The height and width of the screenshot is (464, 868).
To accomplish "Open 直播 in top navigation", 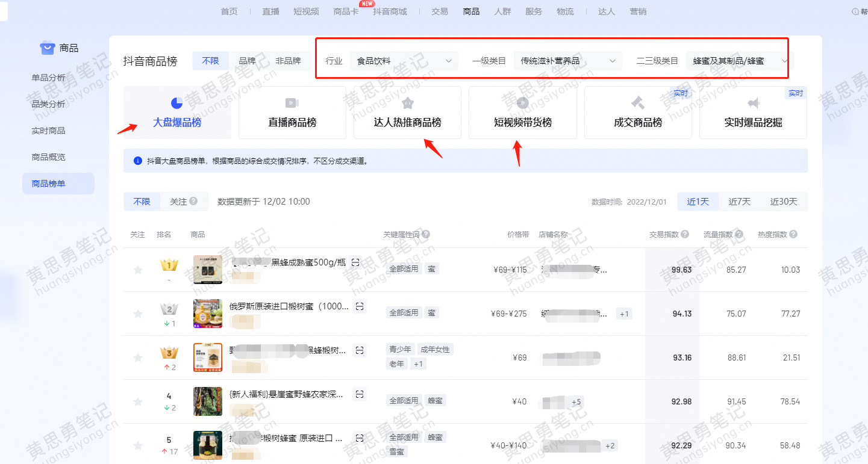I will 271,11.
